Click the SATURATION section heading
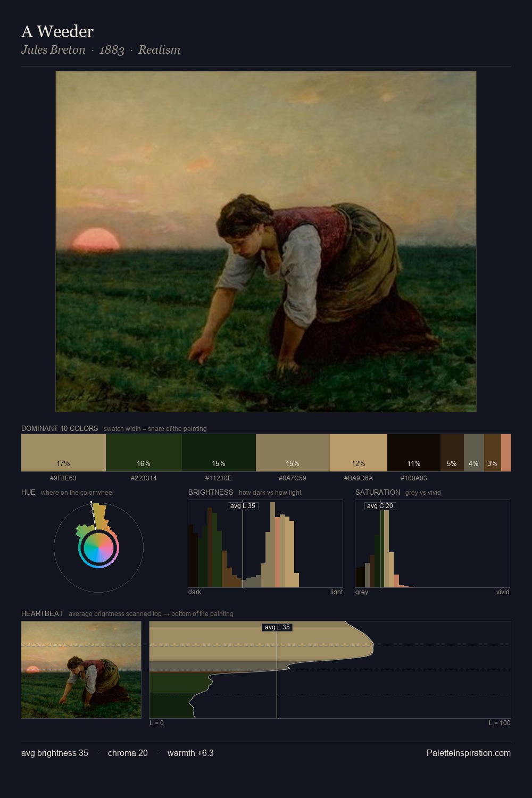Screen dimensions: 532x798 [x=378, y=492]
